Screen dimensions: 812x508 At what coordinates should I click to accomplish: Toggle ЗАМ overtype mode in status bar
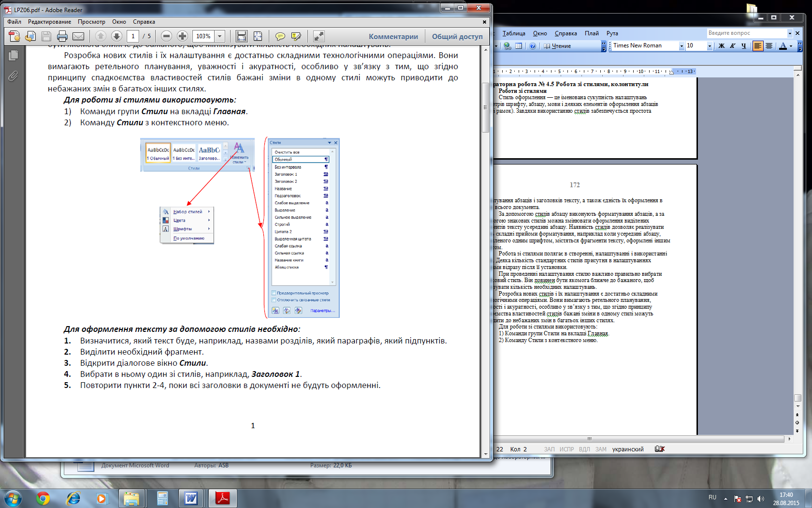(601, 449)
